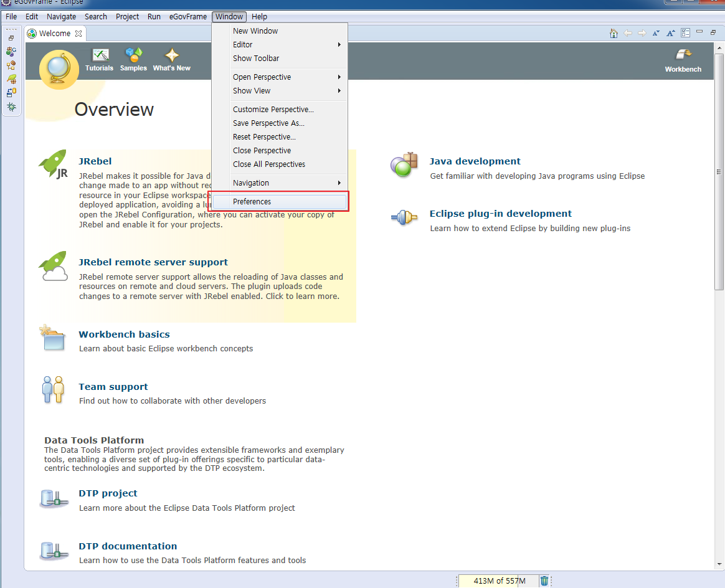Open the green leaf icon in left bar
Screen dimensions: 725x588
tap(12, 79)
